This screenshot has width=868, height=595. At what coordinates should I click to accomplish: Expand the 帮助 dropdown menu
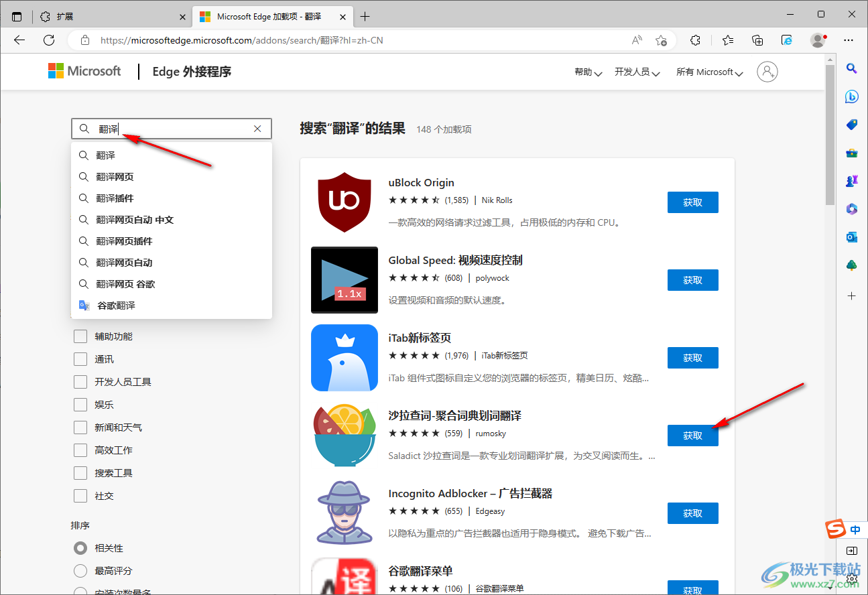(588, 72)
